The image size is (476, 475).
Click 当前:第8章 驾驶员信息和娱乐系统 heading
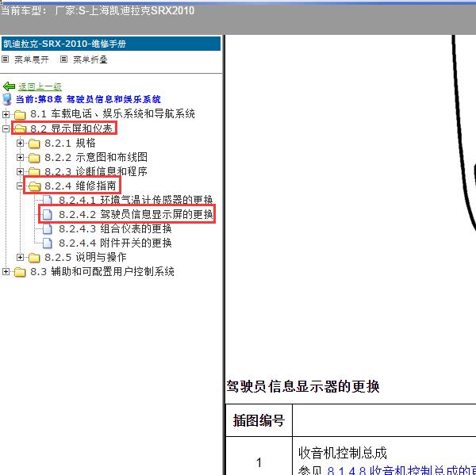(x=88, y=99)
